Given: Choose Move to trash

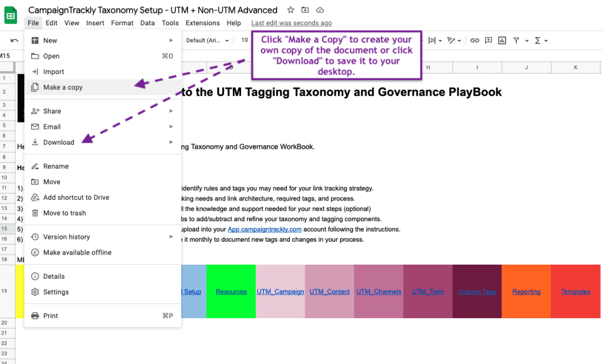Looking at the screenshot, I should [x=102, y=213].
